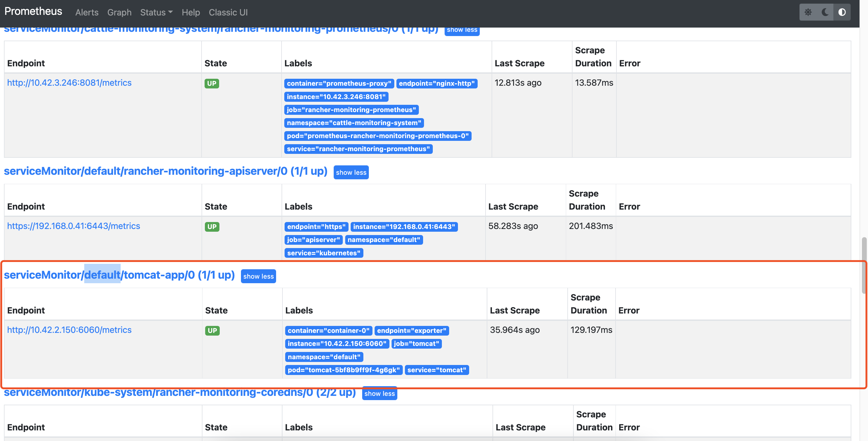The image size is (868, 441).
Task: Collapse rancher-monitoring-apiserver section with show less
Action: pyautogui.click(x=351, y=172)
